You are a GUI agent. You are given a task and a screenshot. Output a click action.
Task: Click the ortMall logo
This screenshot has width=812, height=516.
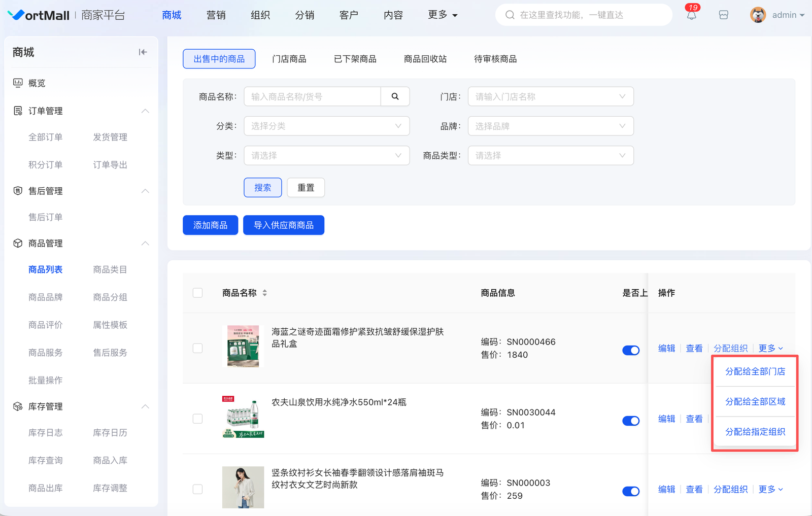click(x=39, y=15)
